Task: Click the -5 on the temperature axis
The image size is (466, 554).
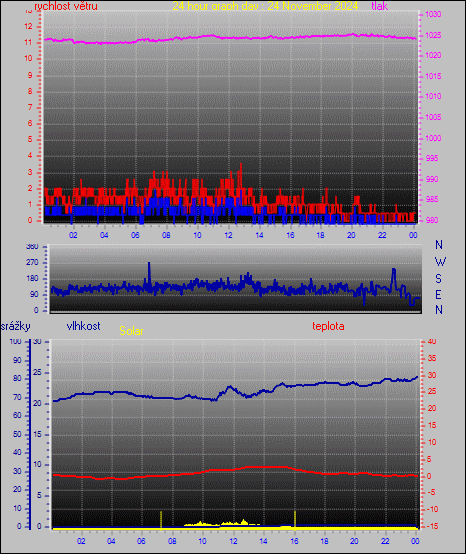Action: point(431,493)
